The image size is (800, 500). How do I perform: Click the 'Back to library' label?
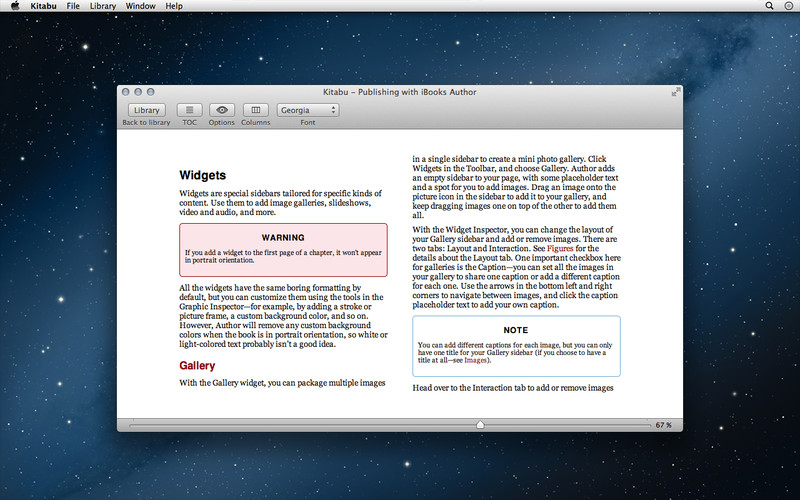[x=146, y=122]
